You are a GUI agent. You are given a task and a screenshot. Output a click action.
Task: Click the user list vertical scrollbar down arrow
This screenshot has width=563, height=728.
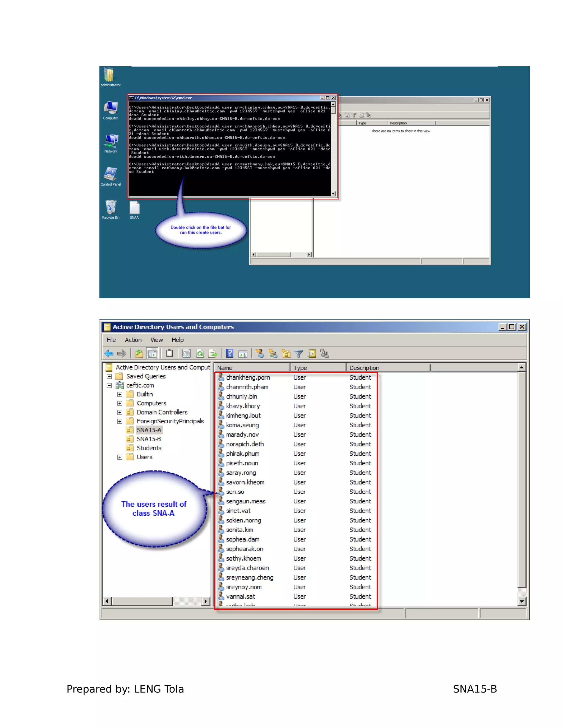click(x=522, y=601)
